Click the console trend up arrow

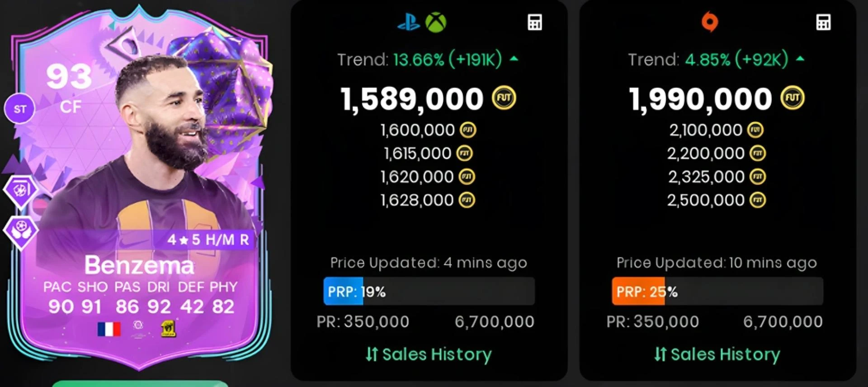tap(514, 59)
